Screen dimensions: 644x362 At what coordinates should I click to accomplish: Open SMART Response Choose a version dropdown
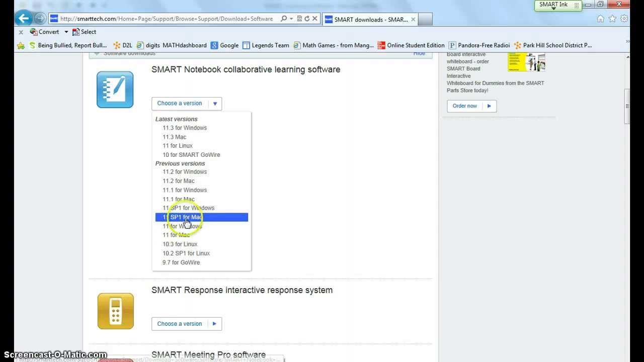coord(187,324)
